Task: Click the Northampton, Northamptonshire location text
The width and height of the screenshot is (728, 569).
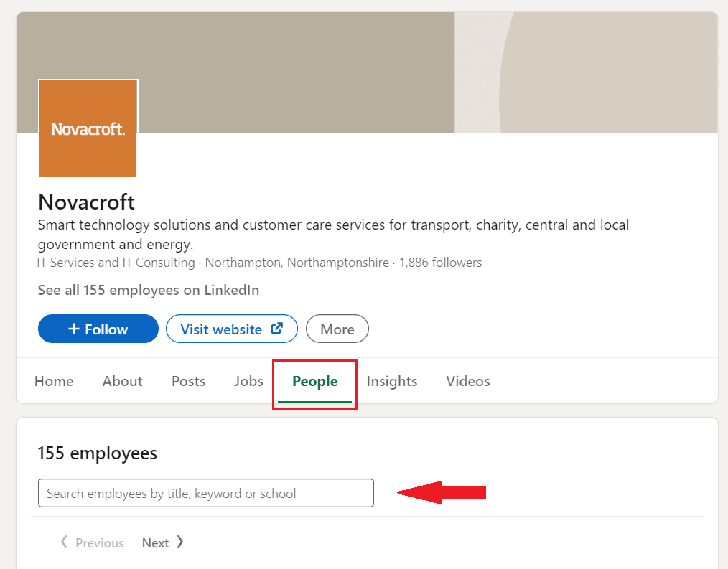Action: pyautogui.click(x=297, y=263)
